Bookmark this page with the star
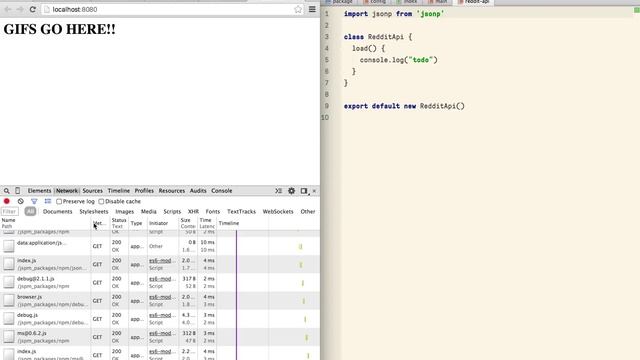Viewport: 640px width, 360px height. click(x=298, y=9)
